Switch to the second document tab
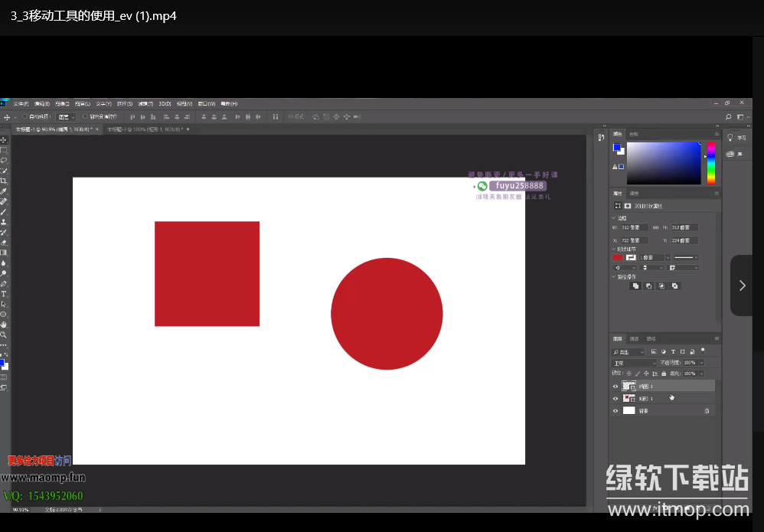This screenshot has width=764, height=532. pos(144,130)
